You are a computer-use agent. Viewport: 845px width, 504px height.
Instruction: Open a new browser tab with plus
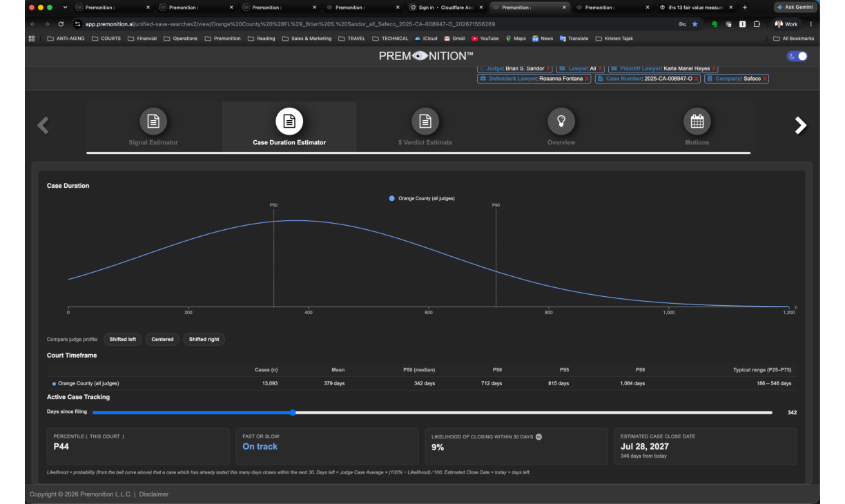pyautogui.click(x=745, y=7)
